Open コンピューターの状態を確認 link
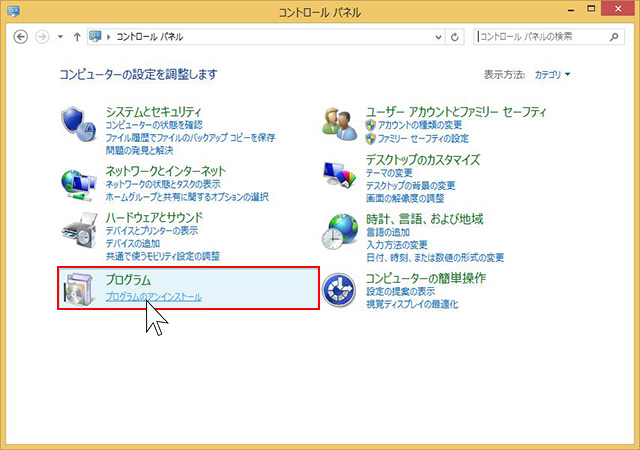This screenshot has height=450, width=640. [x=154, y=125]
